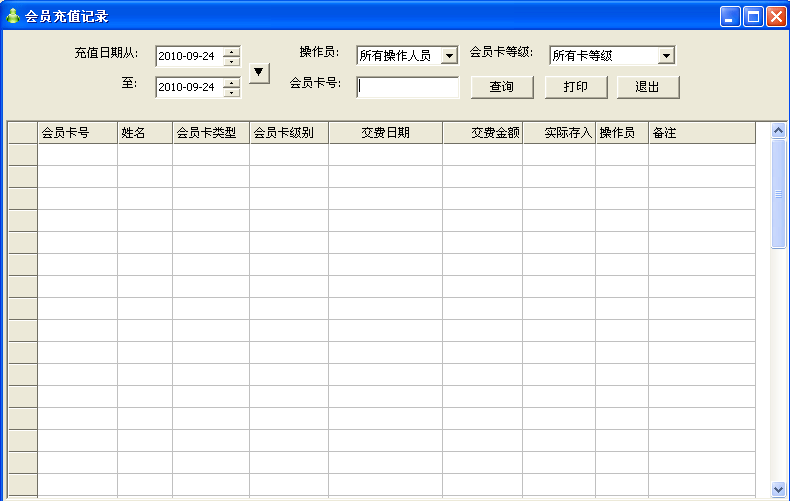Sort by 姓名 column header
The width and height of the screenshot is (790, 501).
click(x=144, y=133)
